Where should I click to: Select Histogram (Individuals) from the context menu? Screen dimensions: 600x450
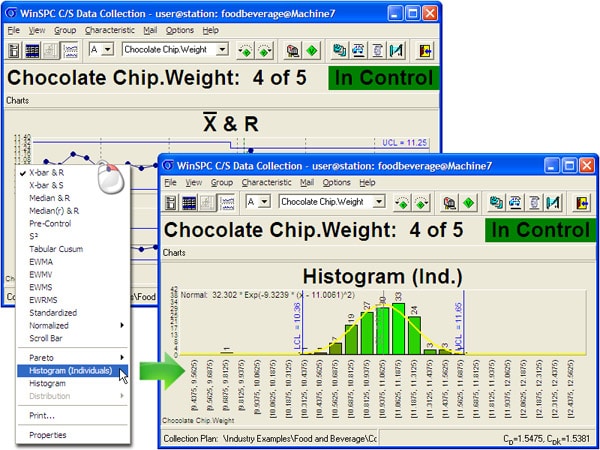pyautogui.click(x=70, y=370)
